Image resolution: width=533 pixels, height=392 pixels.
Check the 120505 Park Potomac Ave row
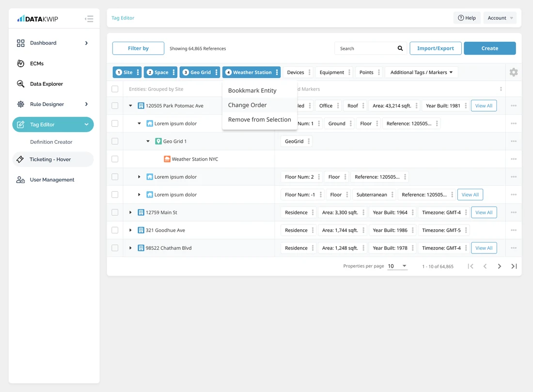tap(115, 106)
